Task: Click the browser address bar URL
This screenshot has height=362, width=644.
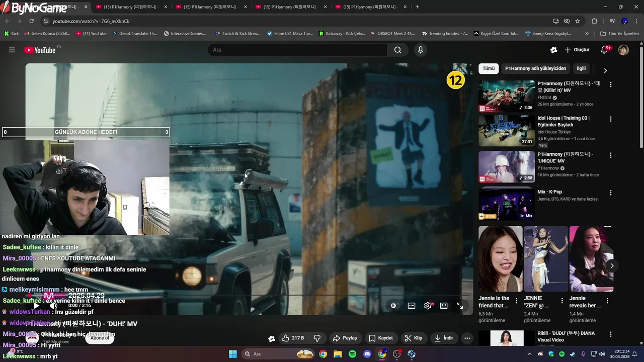Action: pyautogui.click(x=91, y=21)
